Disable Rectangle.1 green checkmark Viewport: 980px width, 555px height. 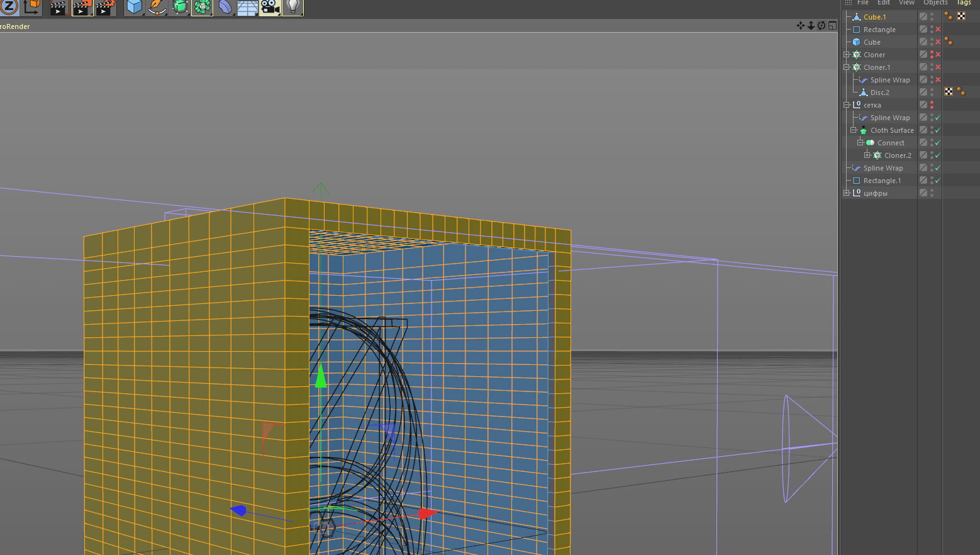click(x=938, y=181)
